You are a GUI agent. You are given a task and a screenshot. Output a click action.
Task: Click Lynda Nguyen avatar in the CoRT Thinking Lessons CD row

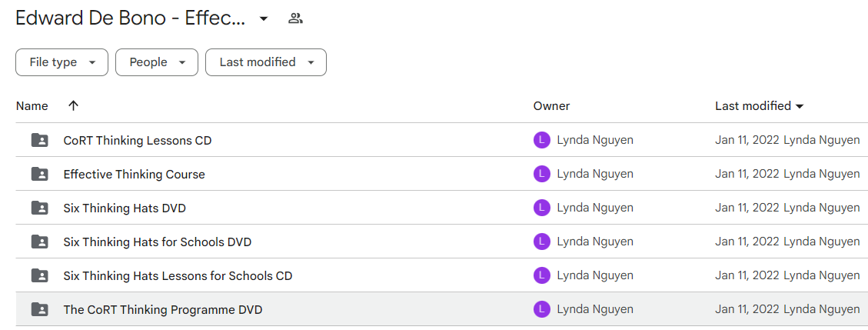tap(542, 141)
